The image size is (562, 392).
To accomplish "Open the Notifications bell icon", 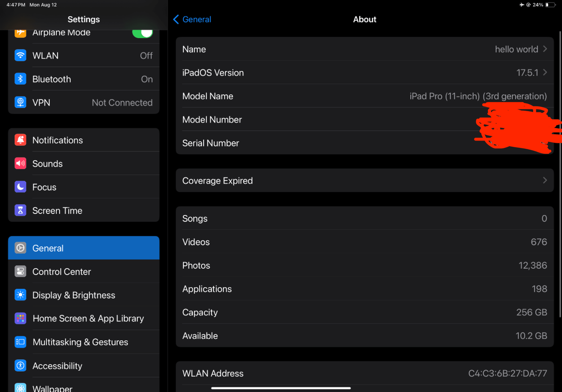I will coord(20,140).
